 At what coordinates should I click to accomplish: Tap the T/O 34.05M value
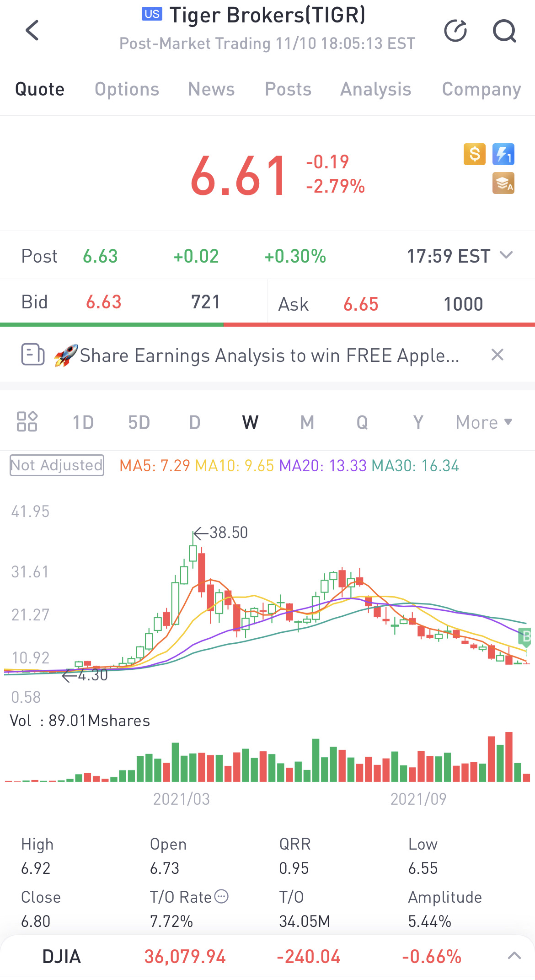(x=305, y=921)
